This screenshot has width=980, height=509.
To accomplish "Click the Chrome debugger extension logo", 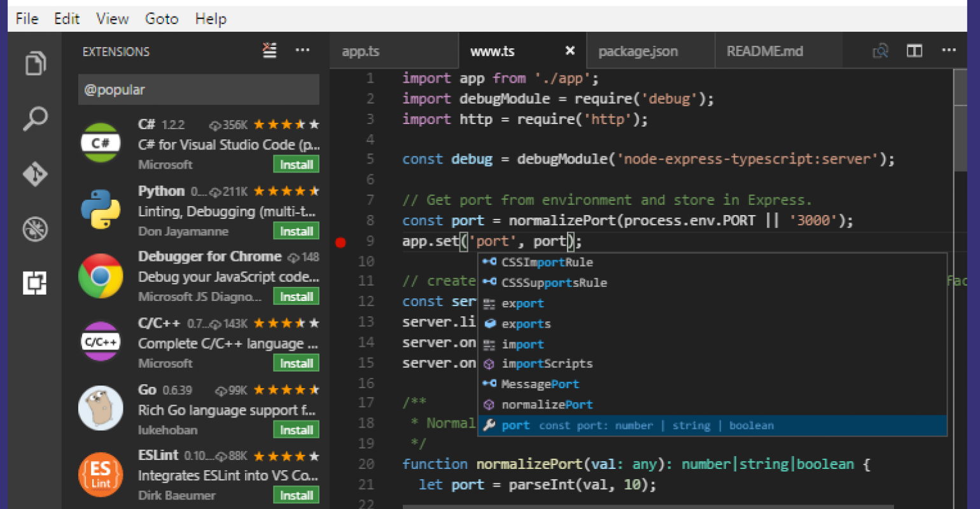I will (101, 275).
